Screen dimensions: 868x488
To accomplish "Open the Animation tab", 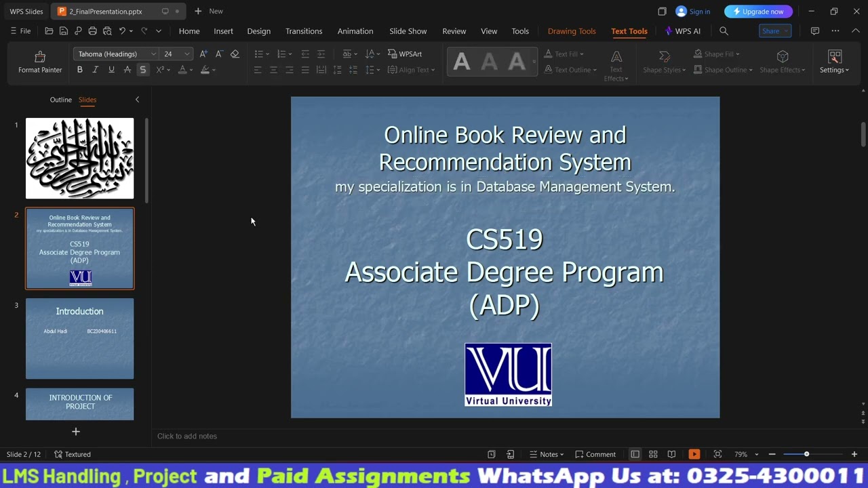I will click(355, 31).
